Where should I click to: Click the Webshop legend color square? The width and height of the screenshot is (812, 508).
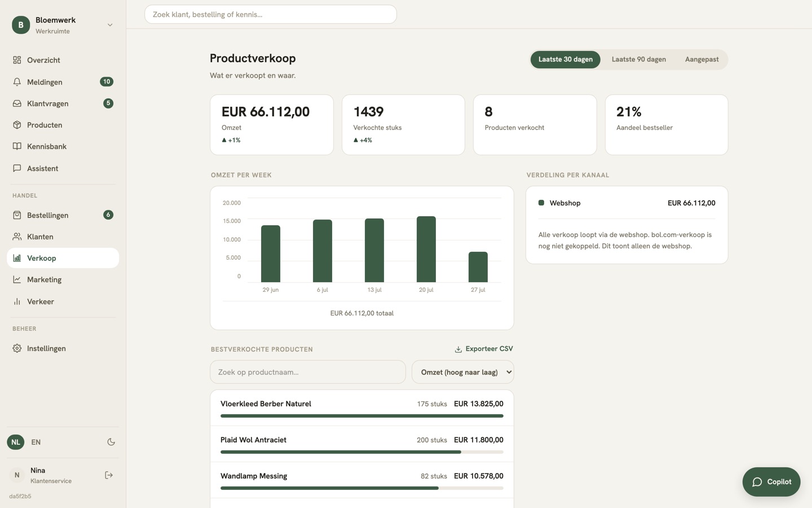point(541,203)
